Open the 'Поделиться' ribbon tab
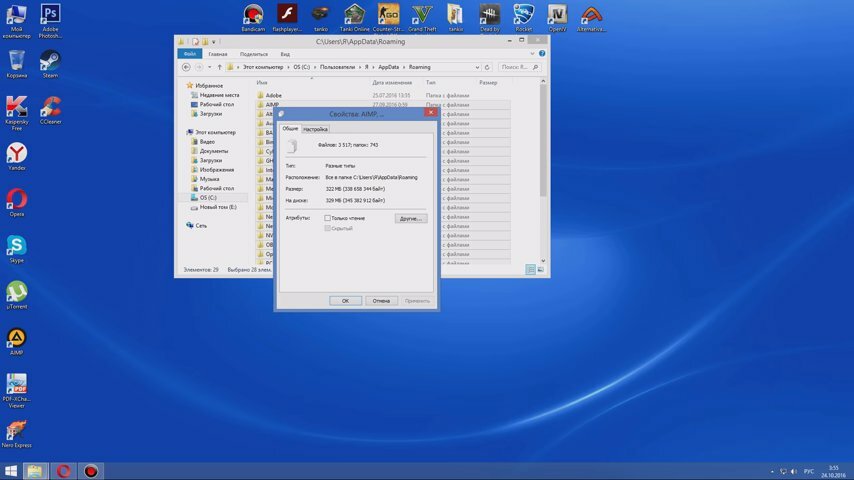 (x=254, y=54)
